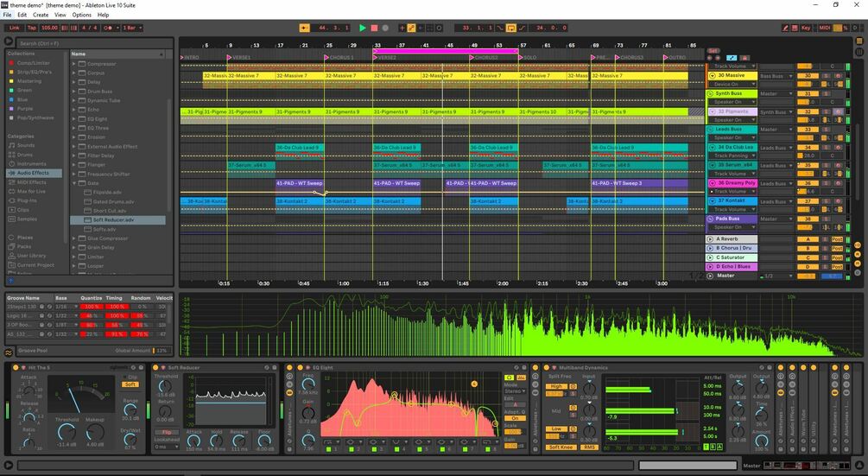This screenshot has width=868, height=476.
Task: Click the Key map mode switch
Action: [806, 28]
